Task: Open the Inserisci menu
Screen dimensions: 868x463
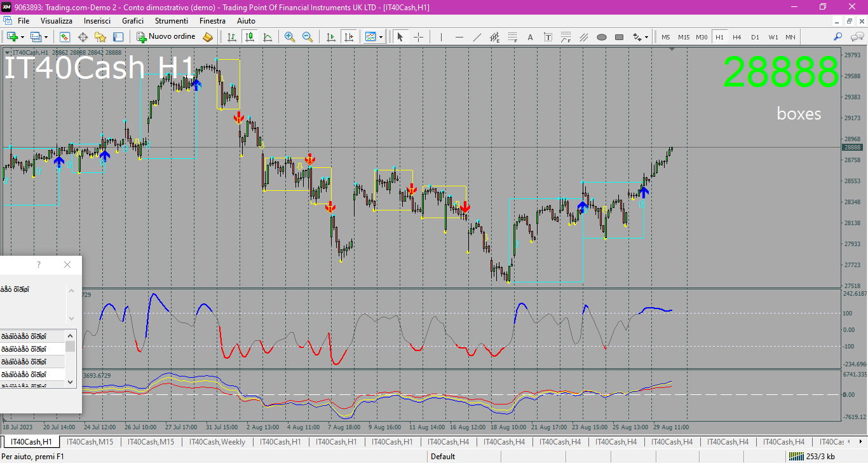Action: click(97, 21)
